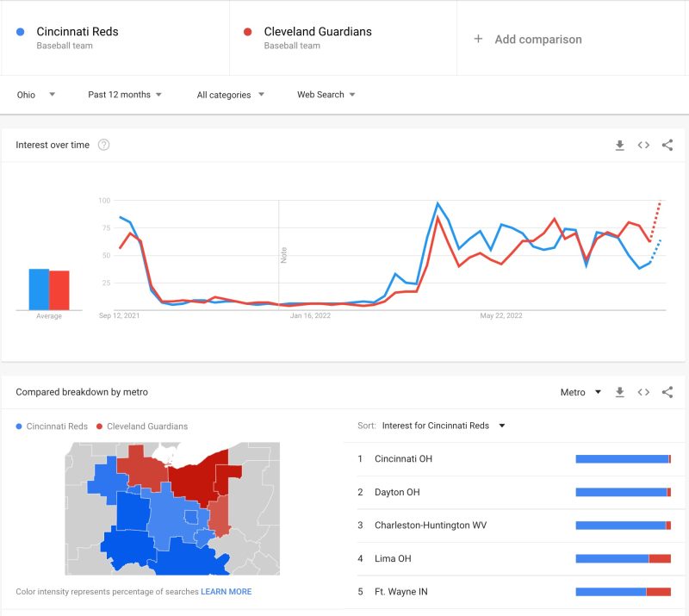Viewport: 689px width, 616px height.
Task: Share the Compared breakdown by metro panel
Action: coord(667,392)
